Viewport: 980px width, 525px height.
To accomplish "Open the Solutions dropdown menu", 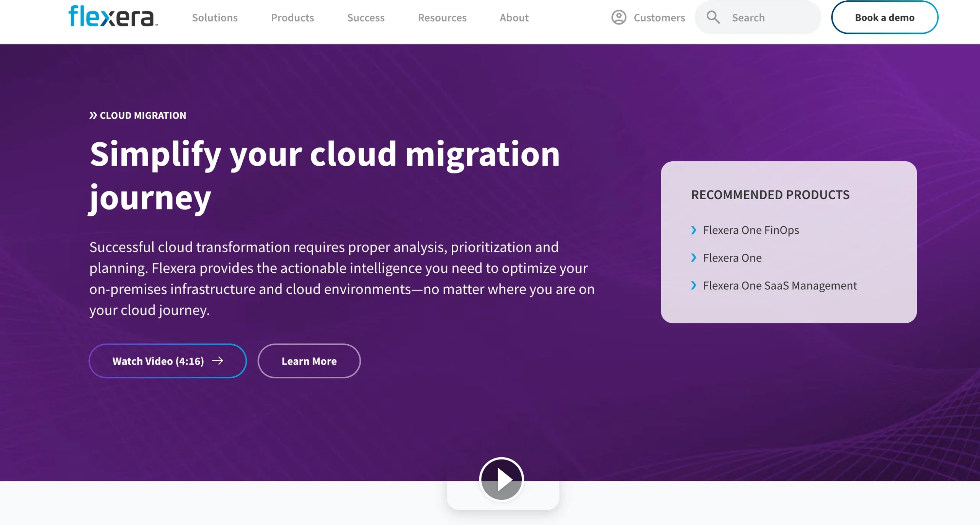I will (214, 17).
